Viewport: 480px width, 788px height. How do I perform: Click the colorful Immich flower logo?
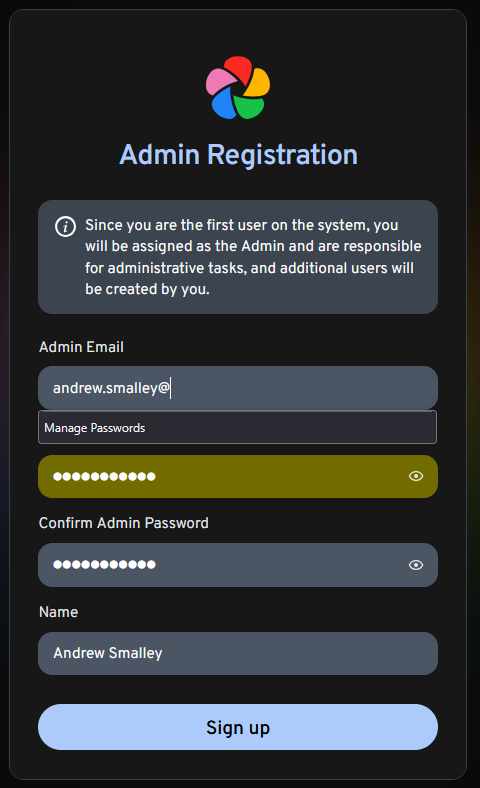[x=238, y=87]
